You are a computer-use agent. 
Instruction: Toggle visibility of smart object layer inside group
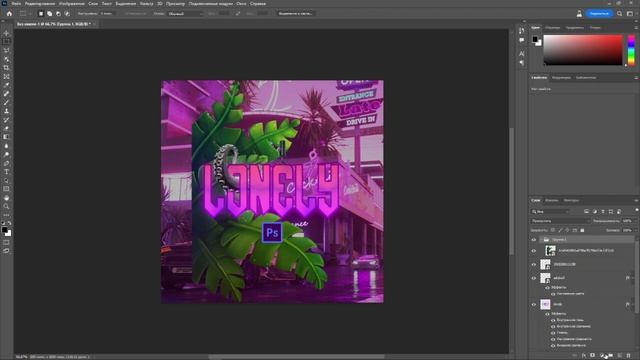click(x=534, y=251)
